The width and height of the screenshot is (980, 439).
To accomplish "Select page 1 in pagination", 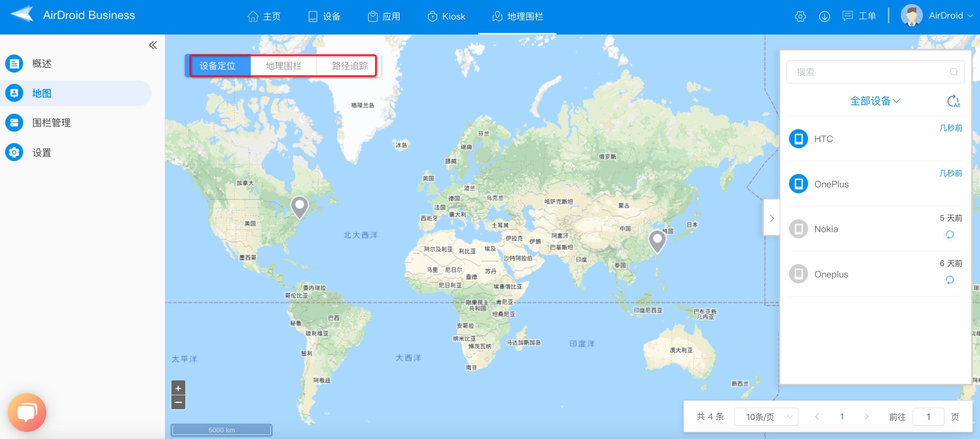I will pos(842,417).
